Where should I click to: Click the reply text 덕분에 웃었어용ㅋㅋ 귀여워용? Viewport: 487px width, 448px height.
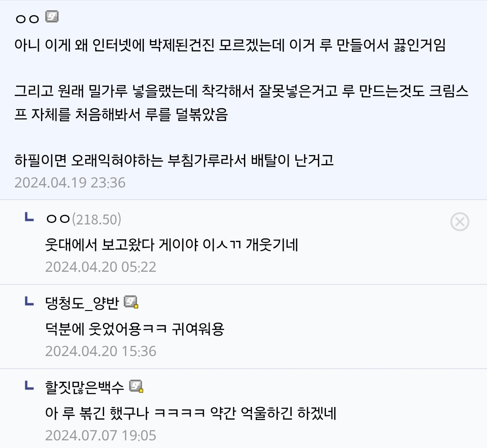click(135, 329)
